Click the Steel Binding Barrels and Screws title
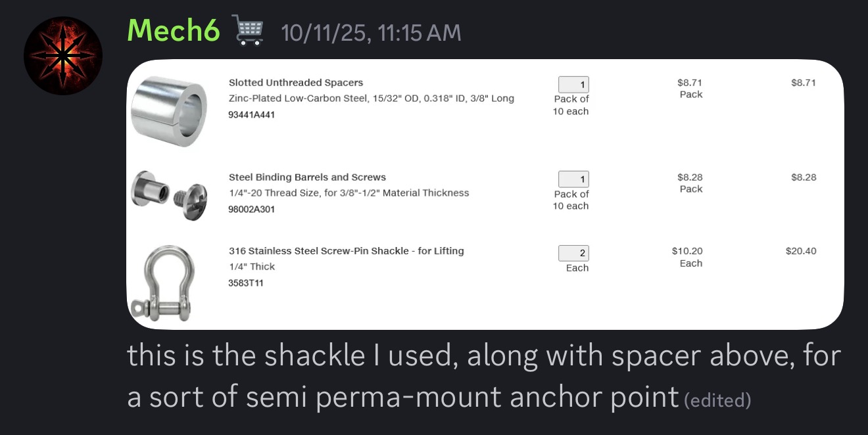The height and width of the screenshot is (435, 868). (x=307, y=177)
